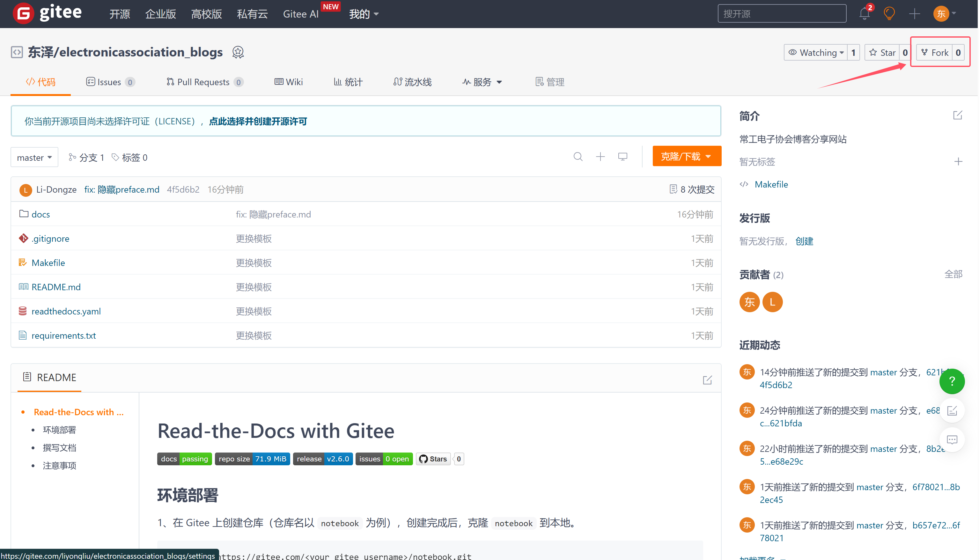This screenshot has width=979, height=560.
Task: Open commit fix: 隐藏preface.md in header row
Action: pos(121,190)
